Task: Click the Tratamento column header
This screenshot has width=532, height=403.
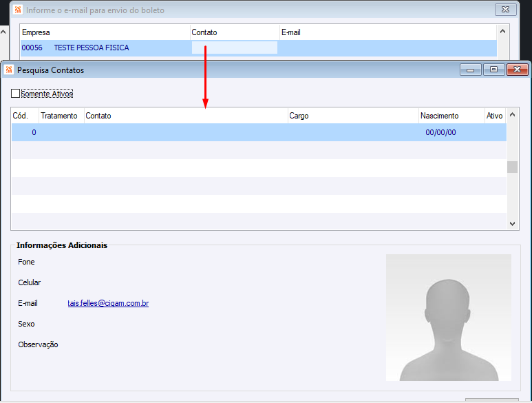Action: pyautogui.click(x=61, y=116)
